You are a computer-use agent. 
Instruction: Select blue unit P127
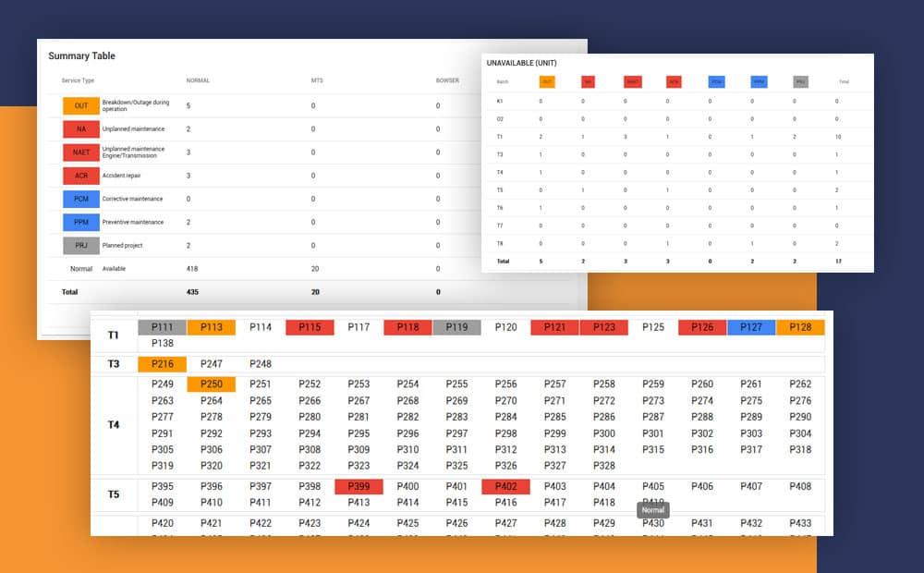(751, 327)
